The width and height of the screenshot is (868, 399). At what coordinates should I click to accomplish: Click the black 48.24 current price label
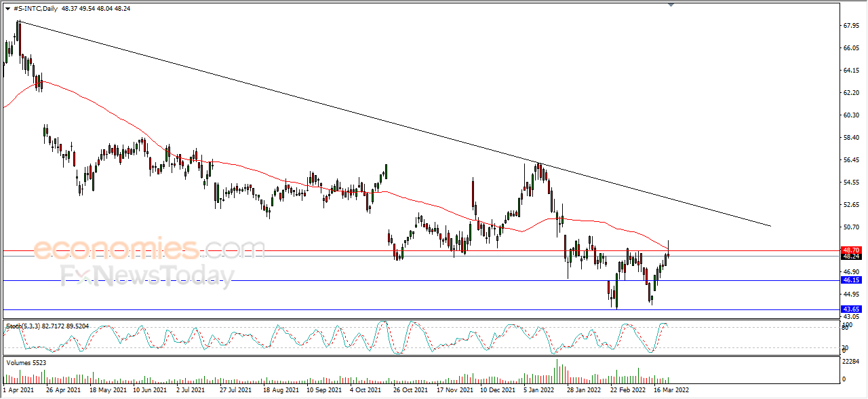coord(851,256)
